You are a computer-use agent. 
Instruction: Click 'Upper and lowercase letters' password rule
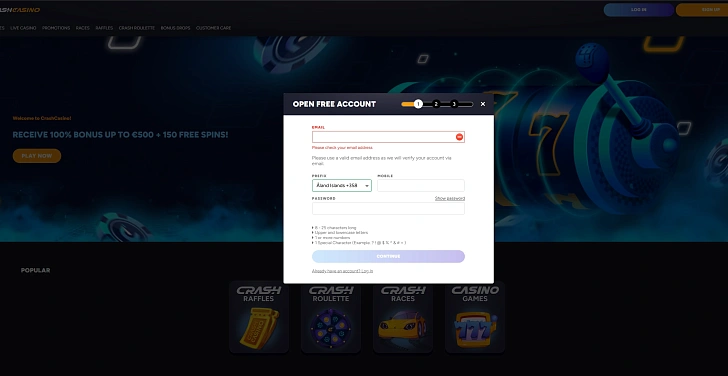[341, 233]
